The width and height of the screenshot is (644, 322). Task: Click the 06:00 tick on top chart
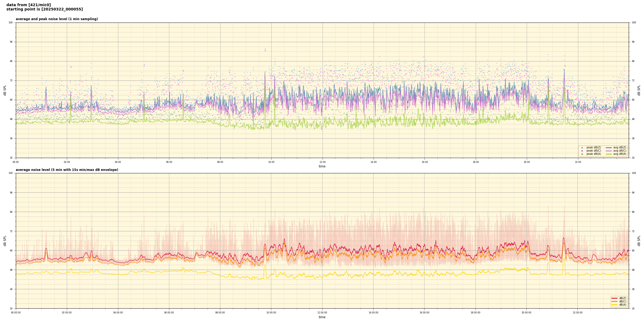169,162
